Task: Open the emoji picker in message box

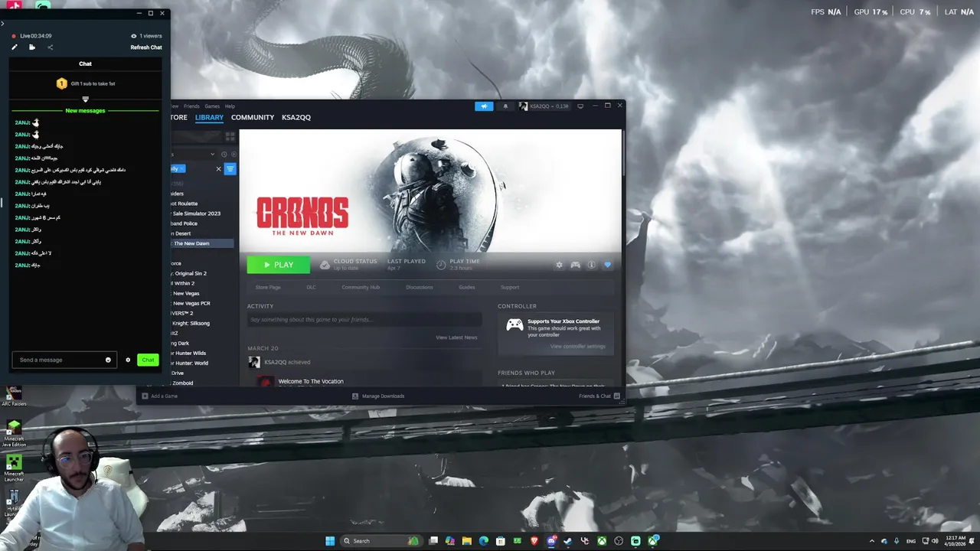Action: click(108, 360)
